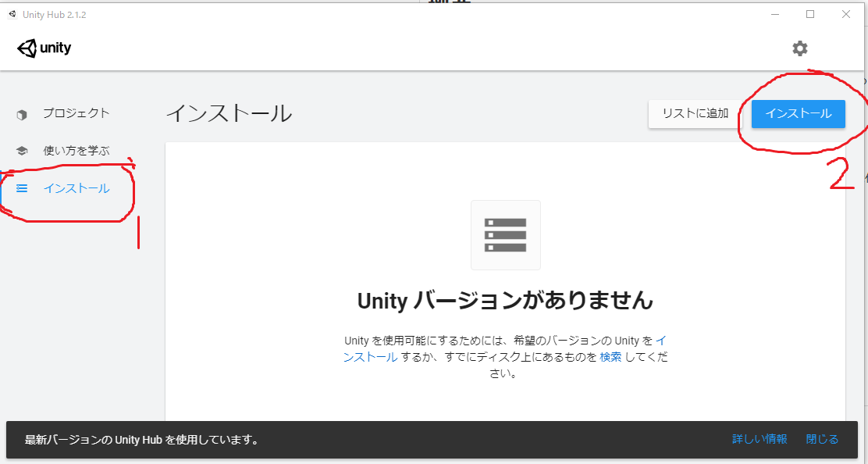The height and width of the screenshot is (464, 868).
Task: Click the Unity logo in the header
Action: 43,48
